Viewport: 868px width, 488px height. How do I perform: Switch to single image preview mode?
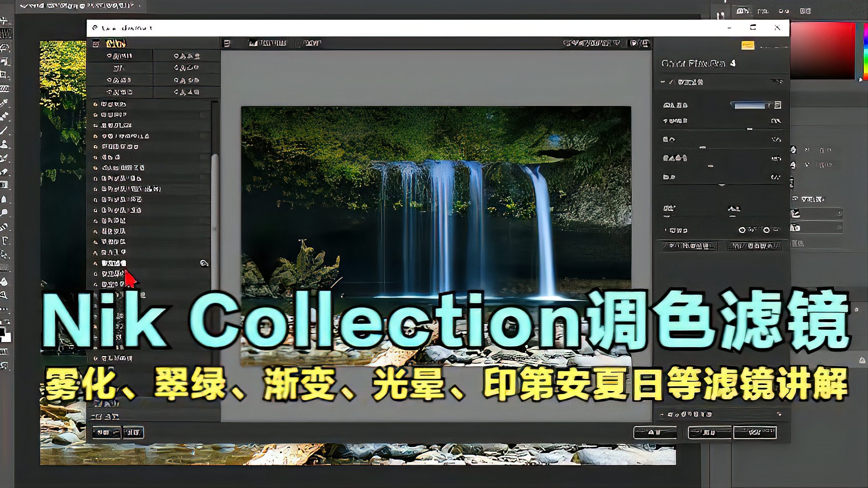253,43
